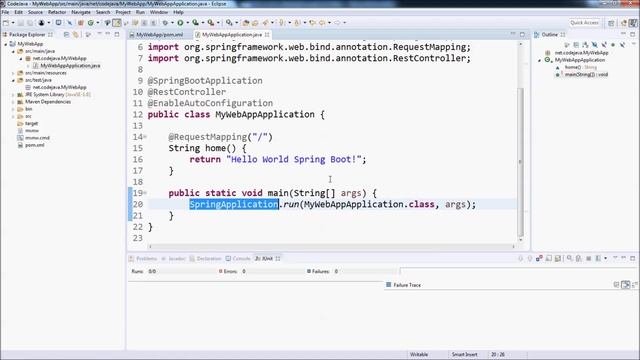
Task: Click the Debug bug icon in toolbar
Action: [165, 23]
